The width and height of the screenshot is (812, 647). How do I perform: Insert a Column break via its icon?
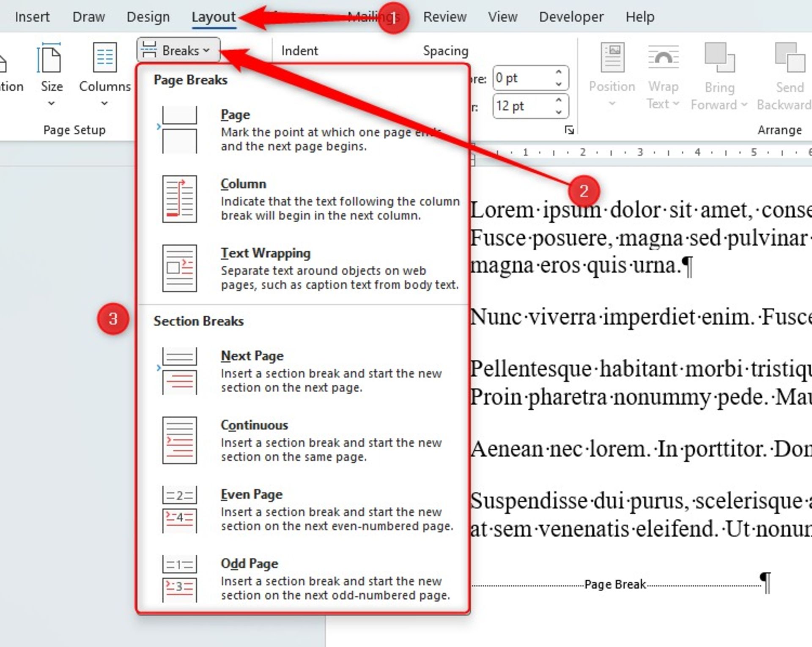179,199
